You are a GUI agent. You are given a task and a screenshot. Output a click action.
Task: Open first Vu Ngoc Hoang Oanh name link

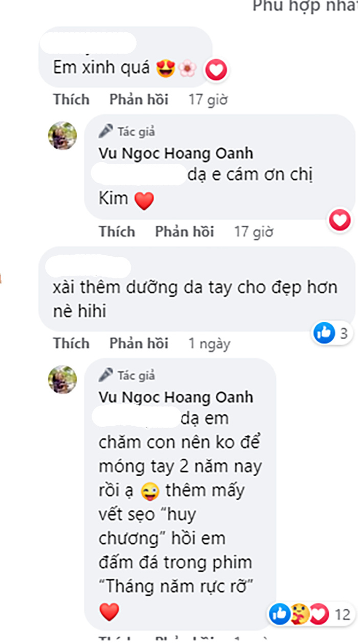[176, 153]
